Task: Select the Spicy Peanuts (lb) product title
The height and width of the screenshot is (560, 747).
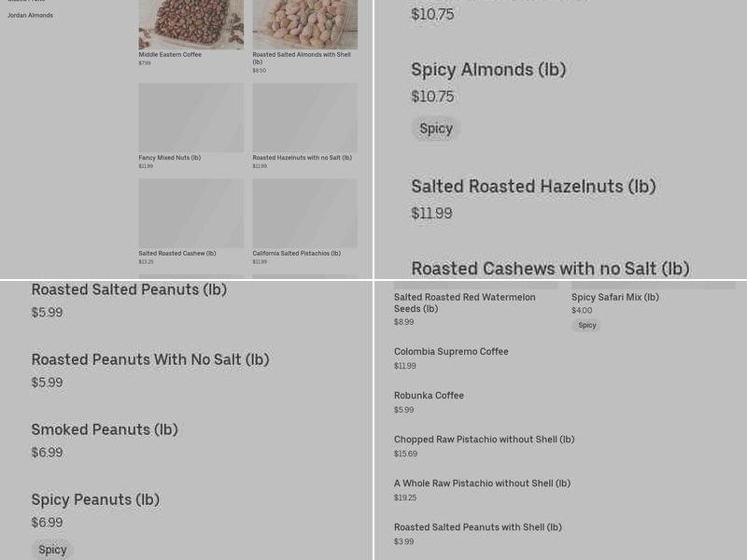Action: click(95, 499)
